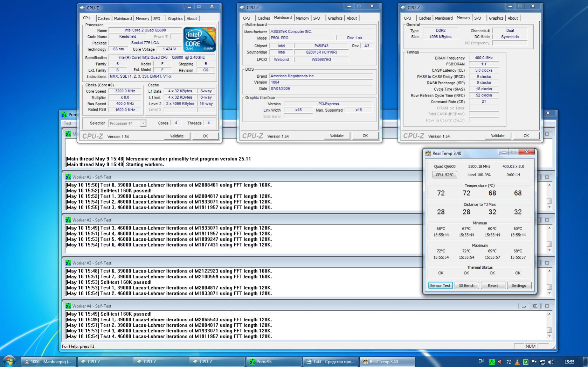Click the NUM indicator in Prime95 status bar

tap(530, 346)
